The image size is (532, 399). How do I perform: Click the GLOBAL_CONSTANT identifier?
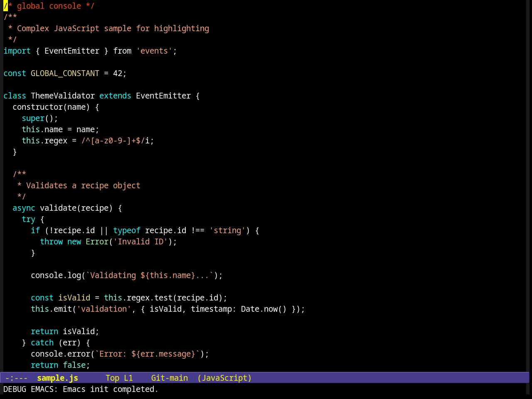(65, 73)
